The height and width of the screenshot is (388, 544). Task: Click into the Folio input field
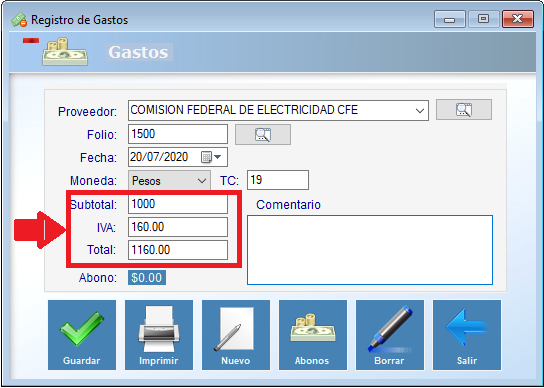178,134
